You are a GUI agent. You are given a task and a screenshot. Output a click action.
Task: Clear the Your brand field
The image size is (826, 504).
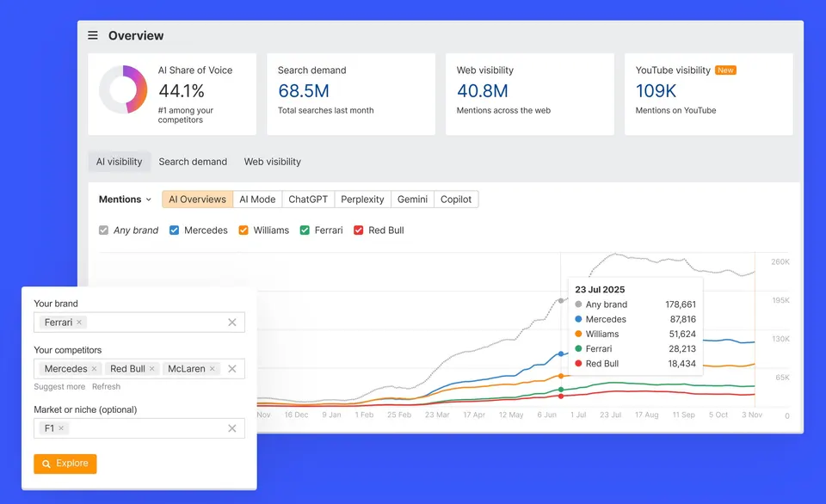pyautogui.click(x=231, y=323)
